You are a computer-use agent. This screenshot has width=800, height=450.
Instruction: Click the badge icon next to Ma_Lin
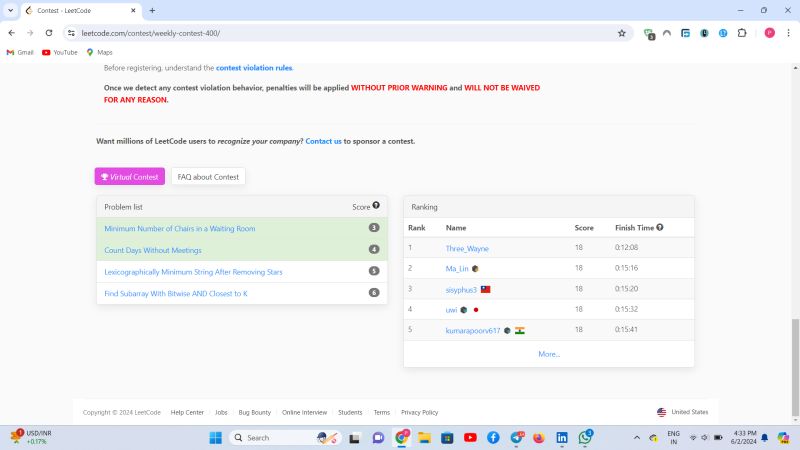[x=475, y=268]
